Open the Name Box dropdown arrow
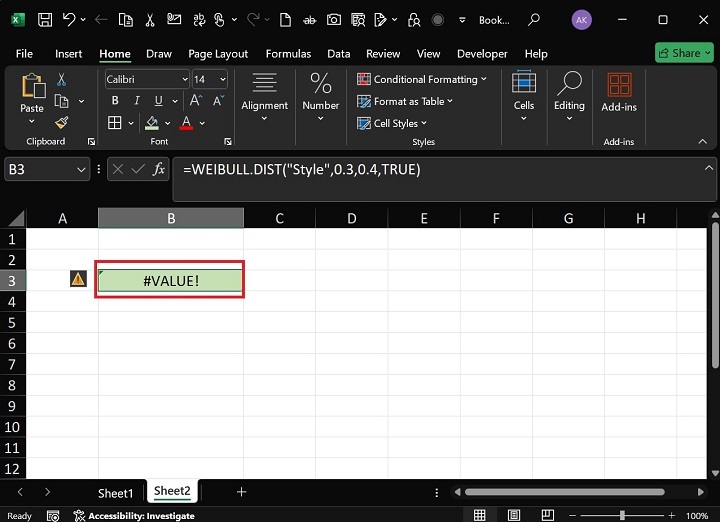Screen dimensions: 720x522 point(81,170)
